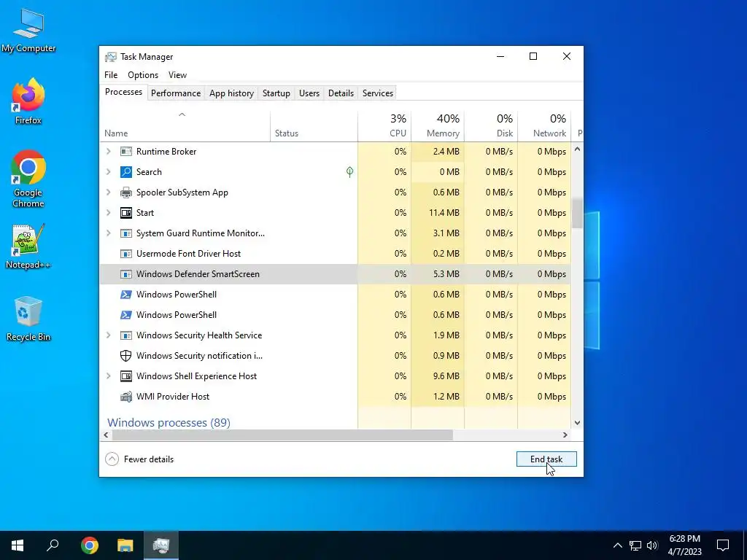Sort by the Name column header
The height and width of the screenshot is (560, 747).
[185, 126]
